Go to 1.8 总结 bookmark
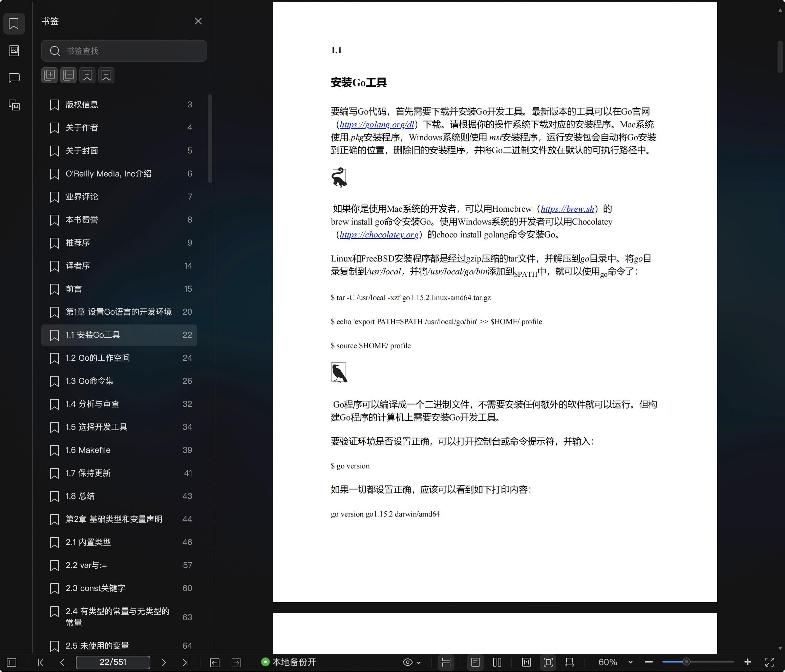The image size is (785, 672). pyautogui.click(x=119, y=496)
